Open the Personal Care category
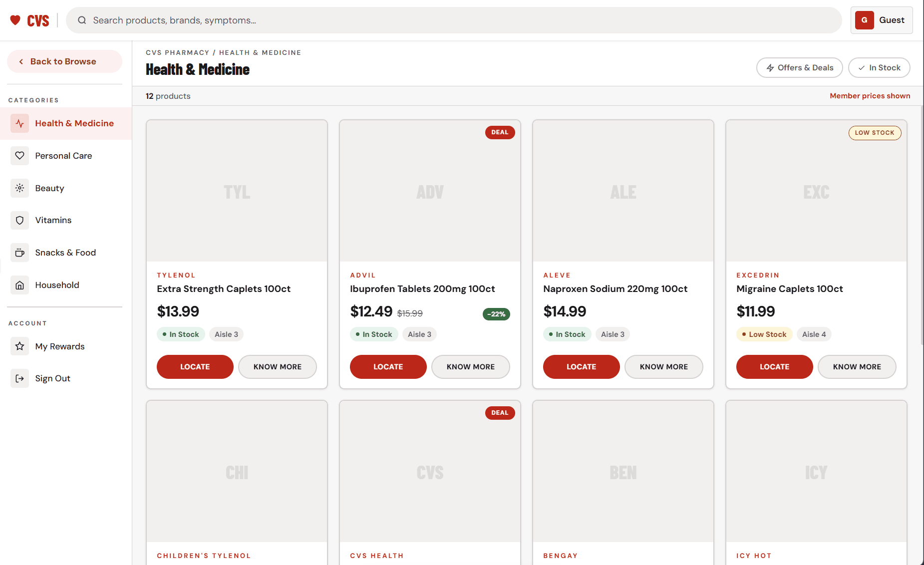924x565 pixels. (66, 156)
